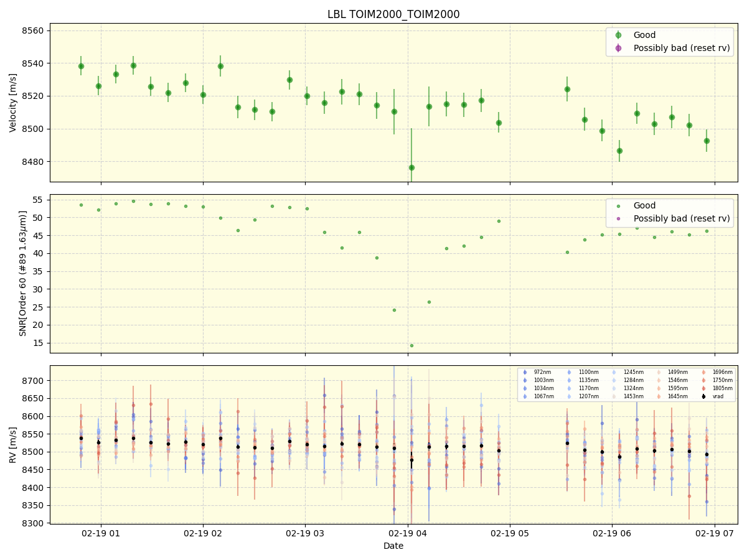Click the 1805nm legend entry
The height and width of the screenshot is (560, 747).
click(x=716, y=388)
